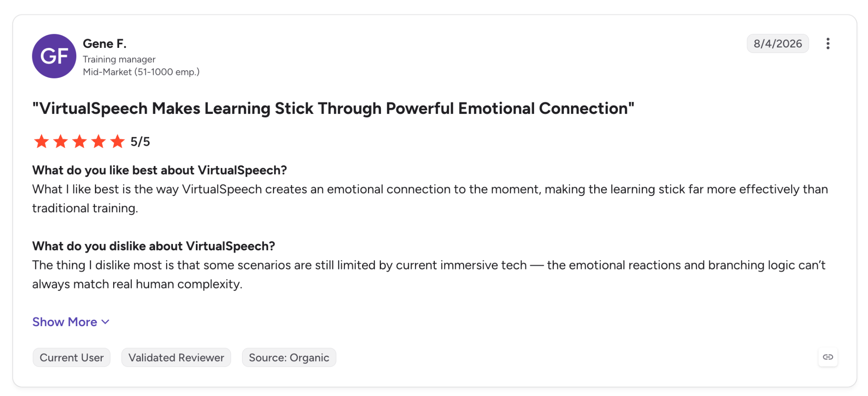Open reviewer profile Gene F.

pos(105,44)
